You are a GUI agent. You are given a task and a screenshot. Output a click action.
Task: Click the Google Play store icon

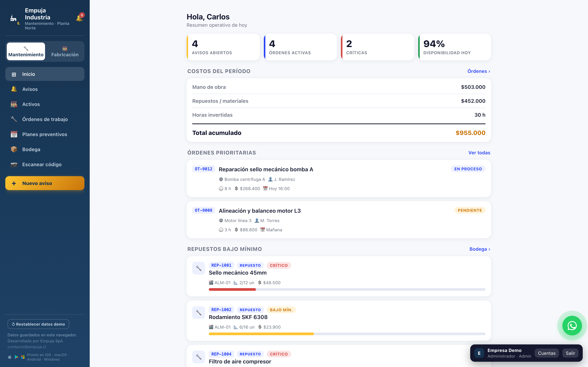(16, 357)
